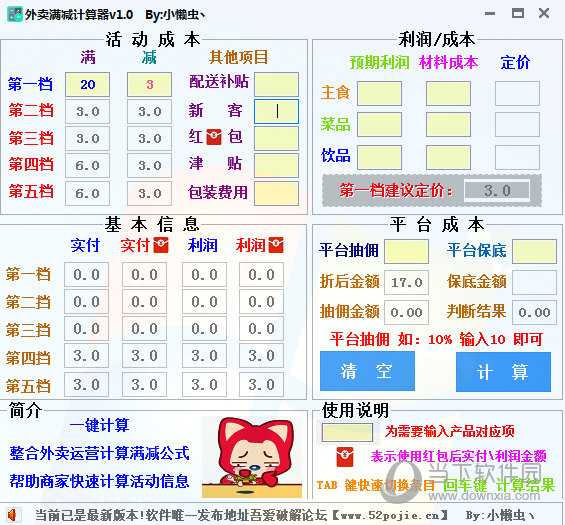Click the 清空 button
565x525 pixels.
tap(367, 371)
